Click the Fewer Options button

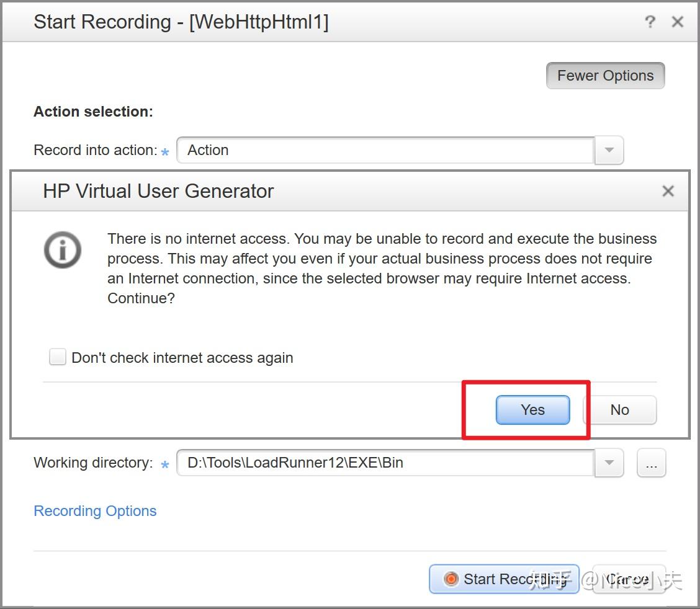(x=605, y=76)
